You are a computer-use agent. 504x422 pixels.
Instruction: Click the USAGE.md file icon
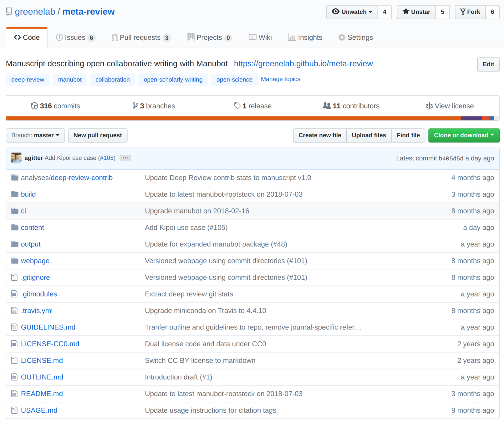tap(14, 410)
